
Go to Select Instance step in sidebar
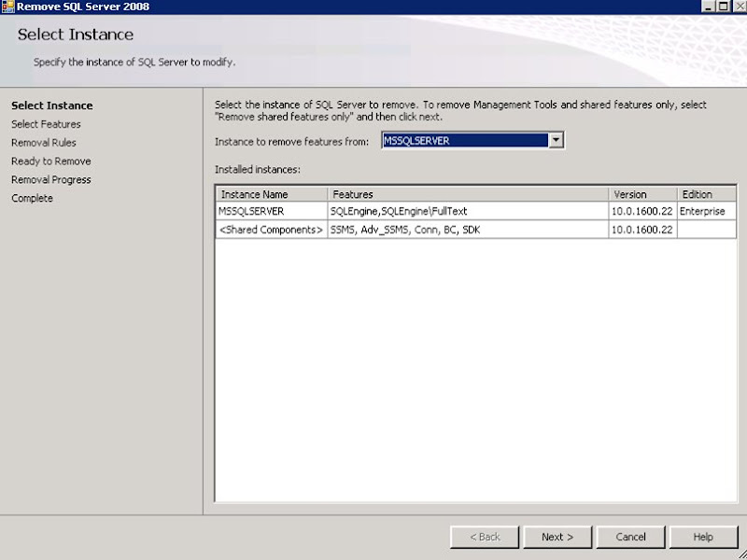pos(52,105)
